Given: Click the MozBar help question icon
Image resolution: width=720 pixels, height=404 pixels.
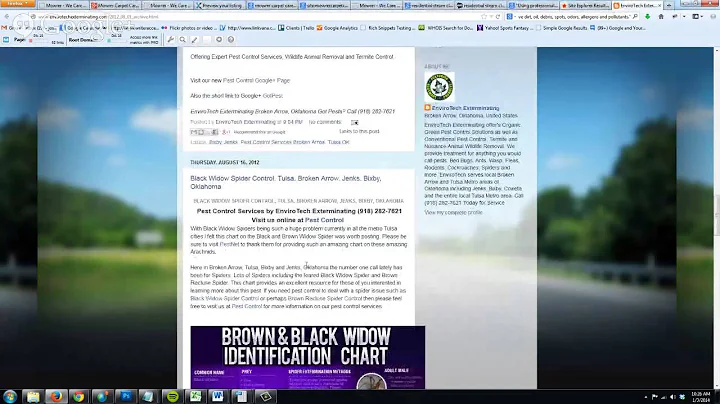Looking at the screenshot, I should point(231,40).
